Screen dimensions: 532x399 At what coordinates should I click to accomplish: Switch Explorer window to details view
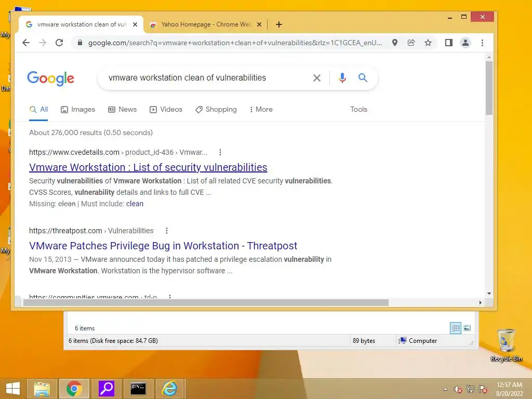pos(455,328)
